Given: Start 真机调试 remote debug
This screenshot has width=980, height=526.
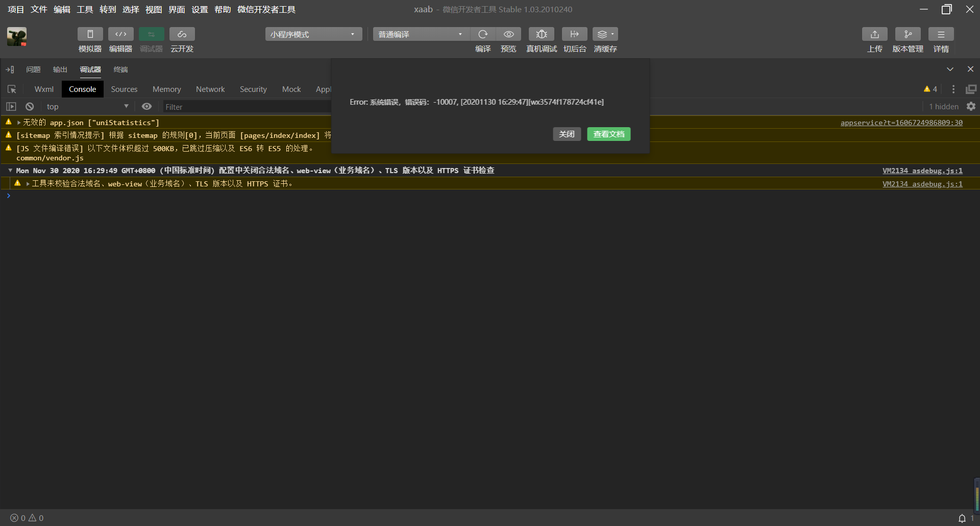Looking at the screenshot, I should point(542,34).
